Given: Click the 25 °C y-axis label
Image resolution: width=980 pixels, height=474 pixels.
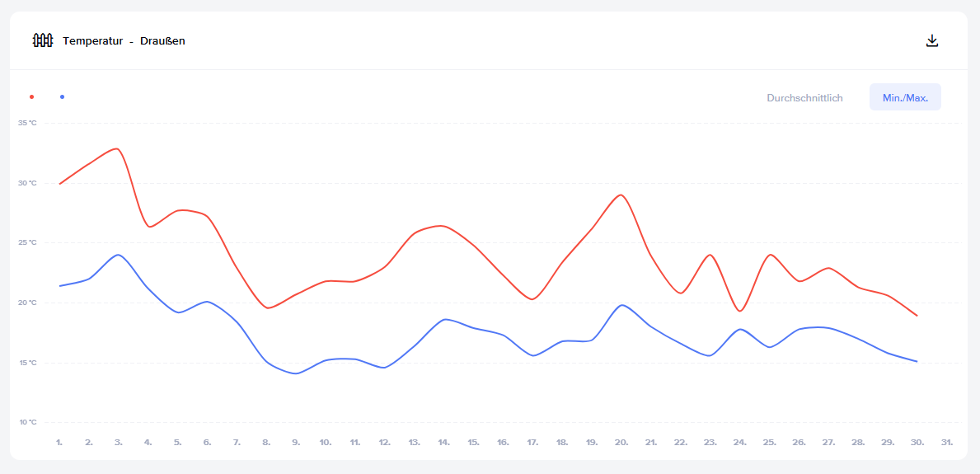Looking at the screenshot, I should pos(27,242).
